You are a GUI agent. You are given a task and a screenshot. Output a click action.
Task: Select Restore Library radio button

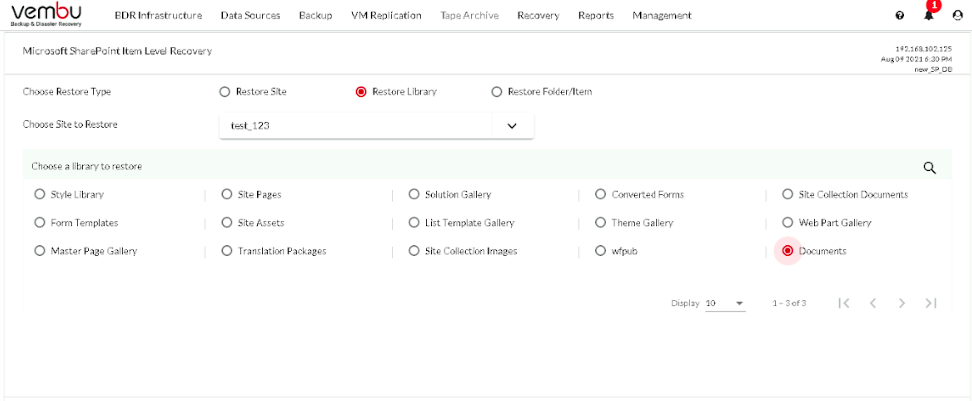click(361, 92)
